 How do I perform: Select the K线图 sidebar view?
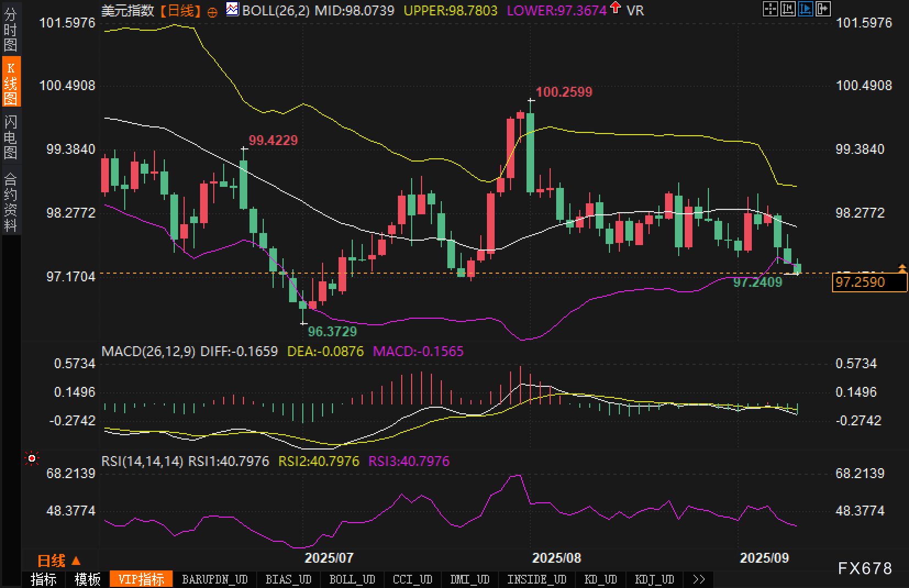(10, 83)
